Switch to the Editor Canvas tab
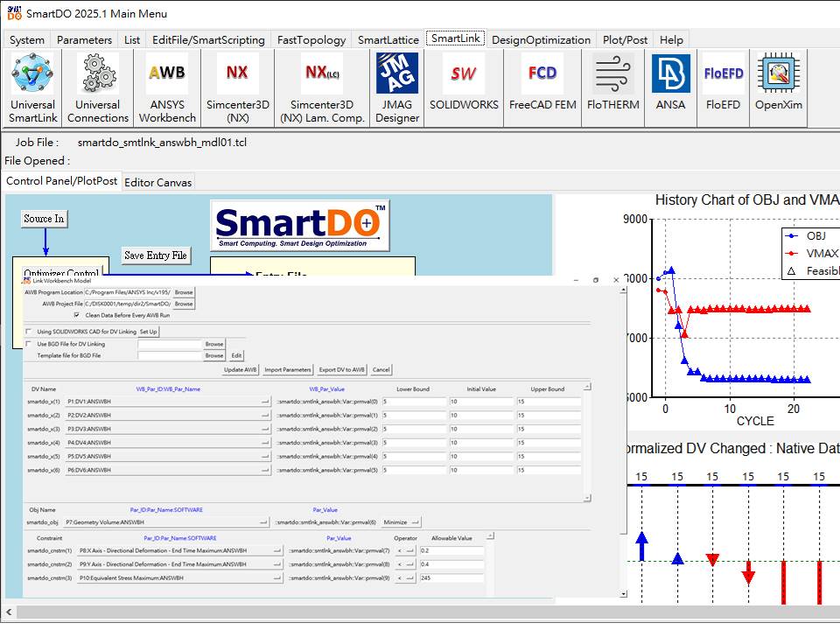The width and height of the screenshot is (840, 630). 158,182
